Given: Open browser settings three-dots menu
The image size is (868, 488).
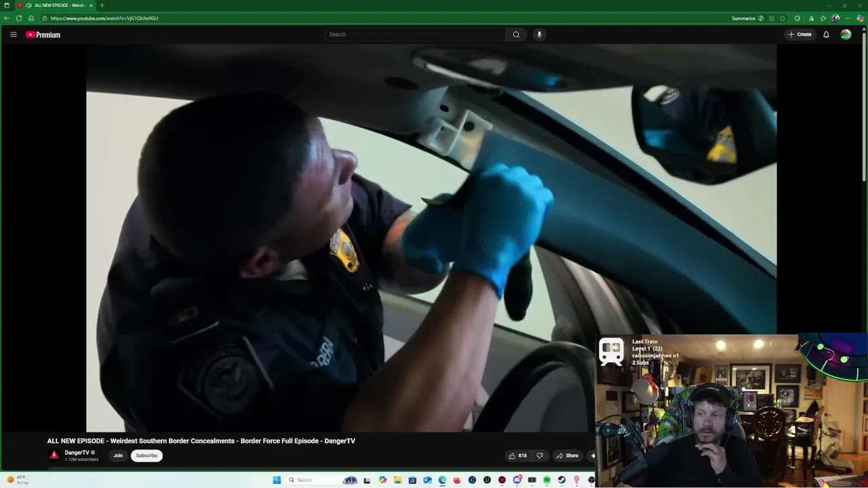Looking at the screenshot, I should pyautogui.click(x=848, y=18).
